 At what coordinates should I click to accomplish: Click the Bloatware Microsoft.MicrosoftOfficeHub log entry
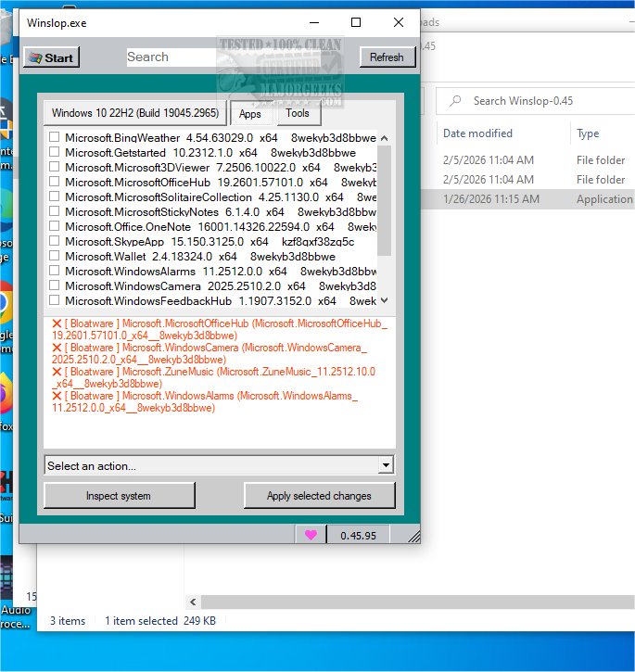[219, 329]
